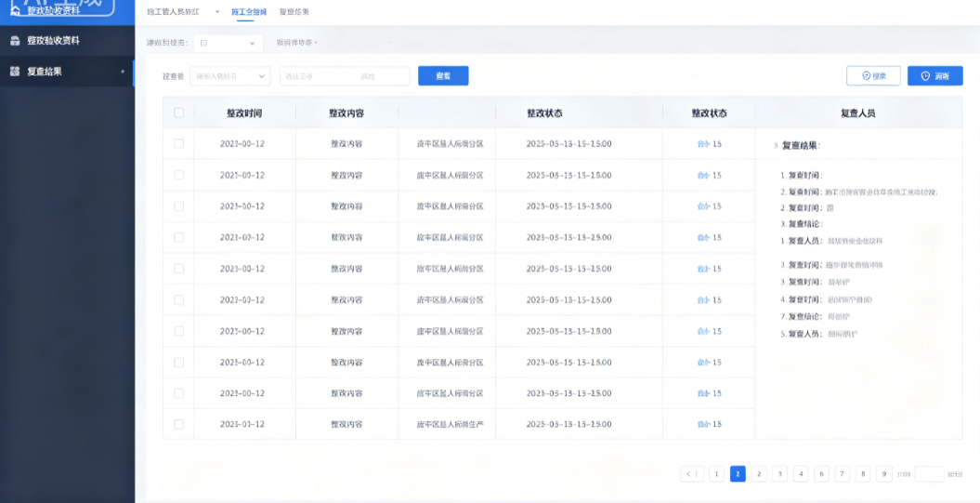Tick the checkbox in the third table row
The height and width of the screenshot is (503, 980).
(x=178, y=206)
